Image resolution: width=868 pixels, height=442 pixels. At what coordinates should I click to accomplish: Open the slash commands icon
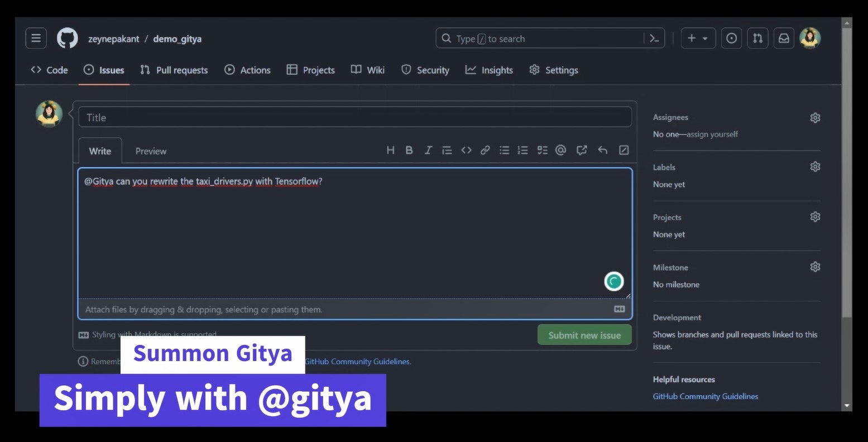click(624, 150)
